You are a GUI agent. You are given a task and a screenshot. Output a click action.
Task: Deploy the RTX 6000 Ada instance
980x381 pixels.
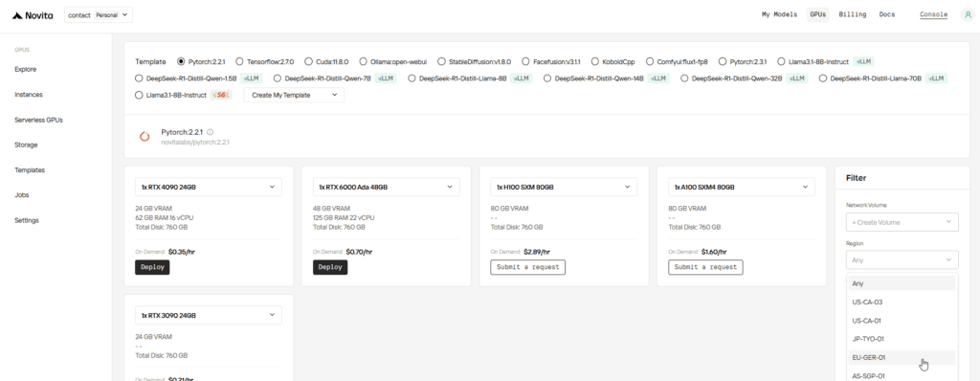point(330,267)
